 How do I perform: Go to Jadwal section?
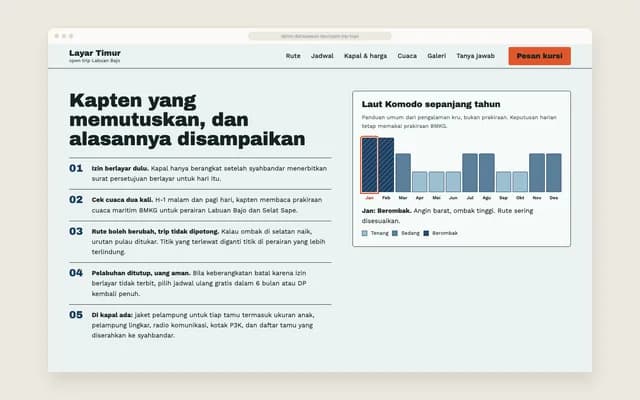(322, 56)
